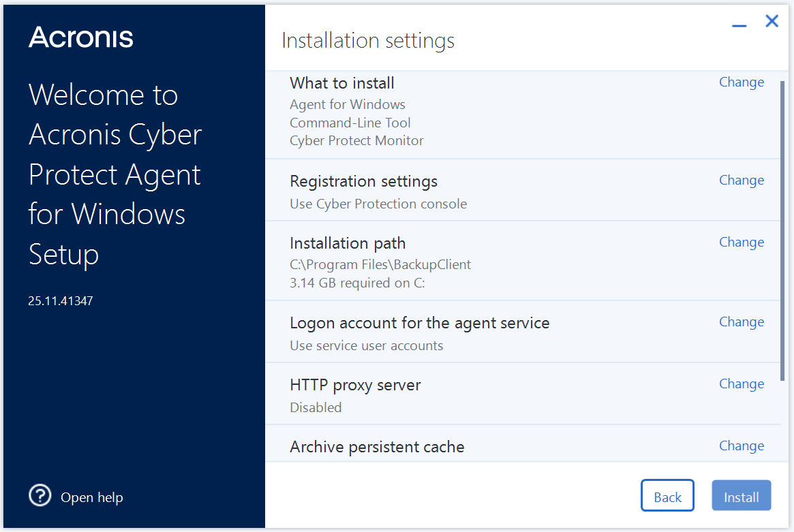The width and height of the screenshot is (794, 532).
Task: Click the Acronis logo
Action: [80, 37]
